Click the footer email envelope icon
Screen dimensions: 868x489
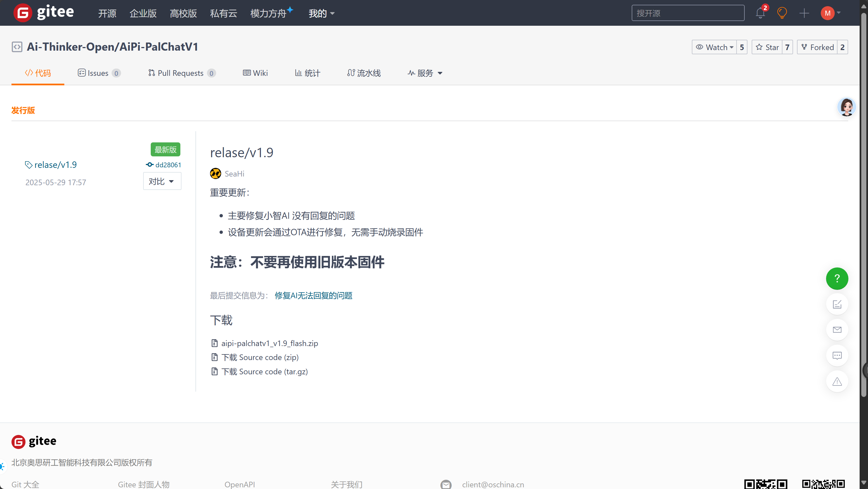pos(446,484)
